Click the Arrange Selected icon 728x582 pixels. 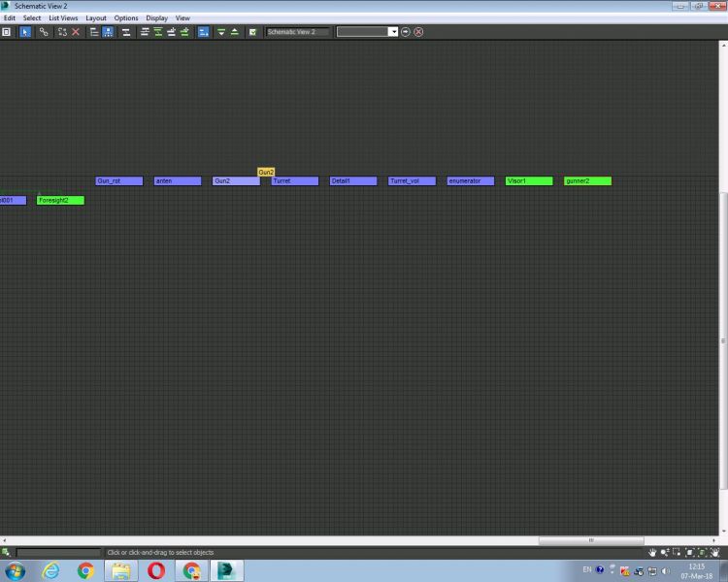point(158,32)
